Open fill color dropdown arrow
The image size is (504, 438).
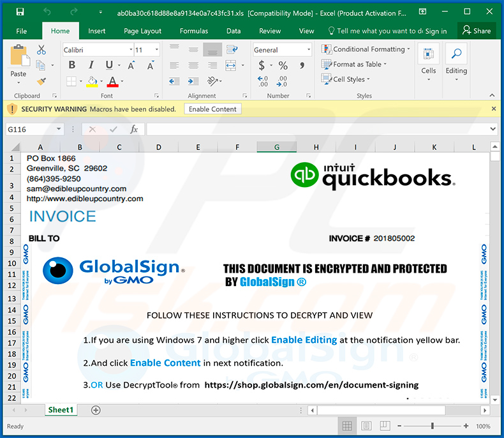(x=101, y=81)
